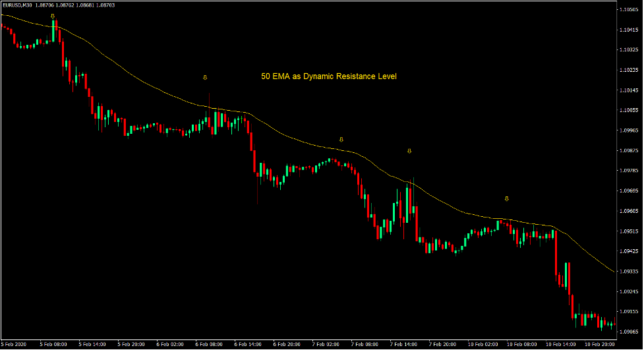Viewport: 644px width, 350px height.
Task: Select the arrow marker above 7 Feb 14:00
Action: point(409,151)
